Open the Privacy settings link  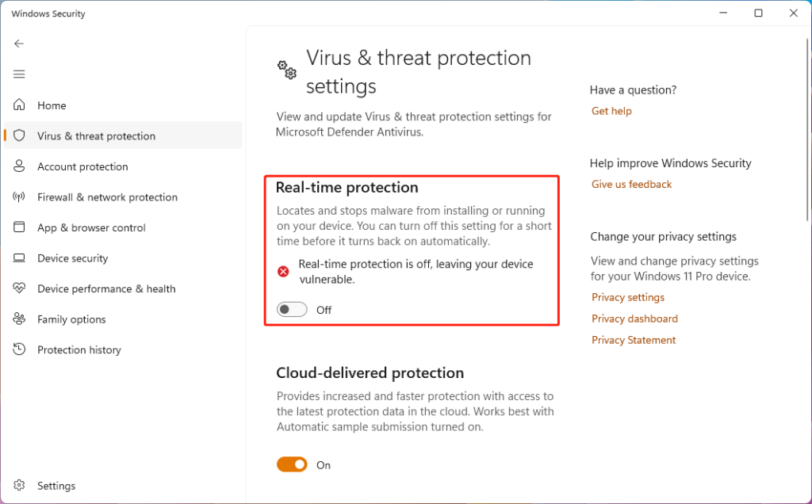coord(628,298)
